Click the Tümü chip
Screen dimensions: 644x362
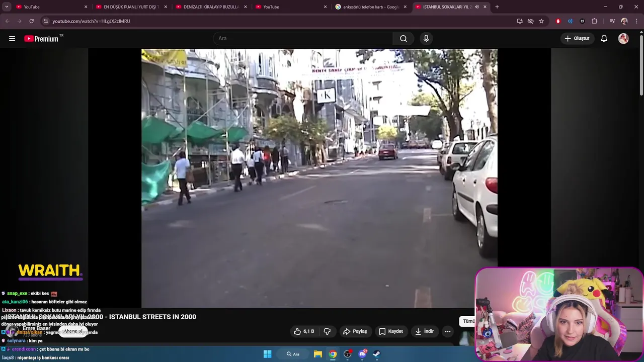468,321
